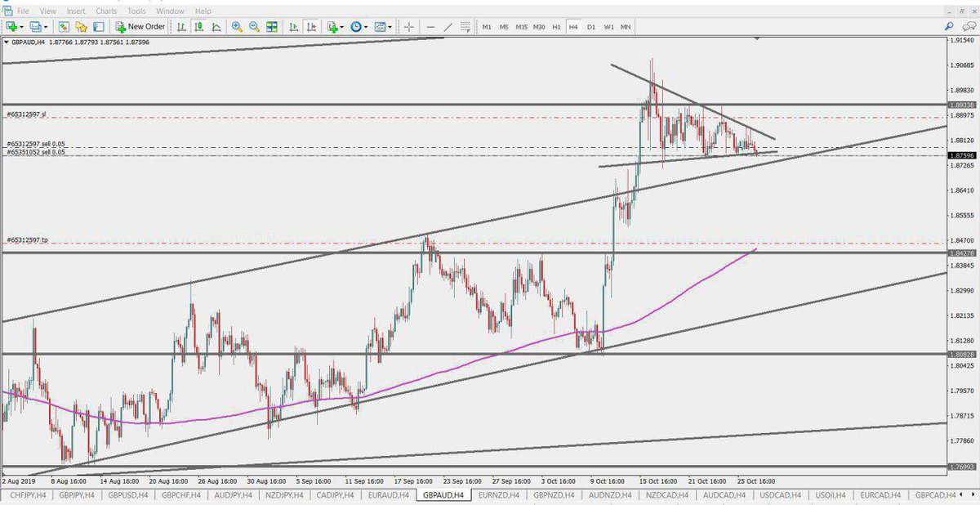Click the 1.89338 price level label

pos(960,105)
